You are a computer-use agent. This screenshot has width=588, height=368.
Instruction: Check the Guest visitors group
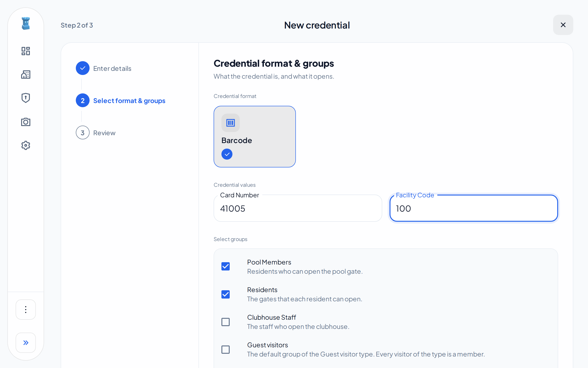tap(226, 350)
